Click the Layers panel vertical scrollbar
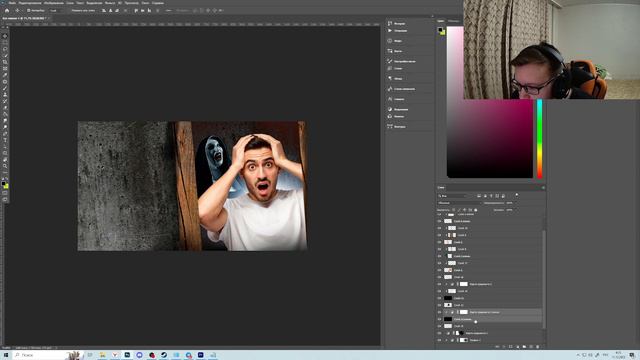Viewport: 640px width, 360px height. tap(543, 280)
